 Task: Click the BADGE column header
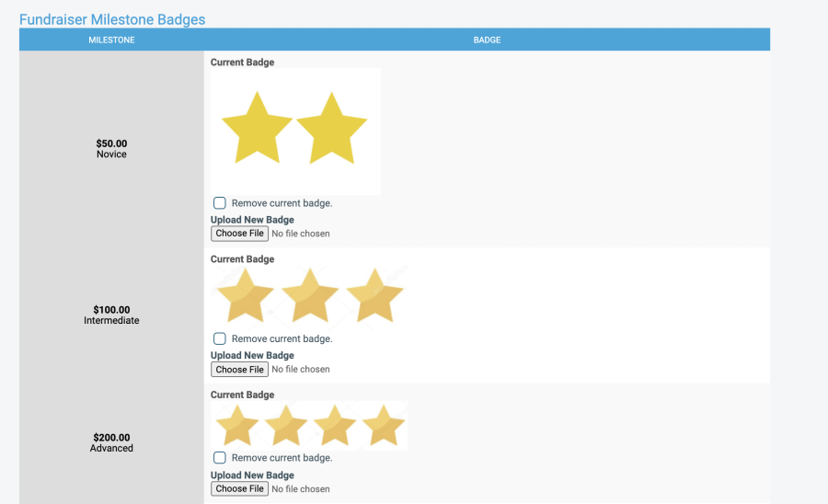tap(487, 40)
